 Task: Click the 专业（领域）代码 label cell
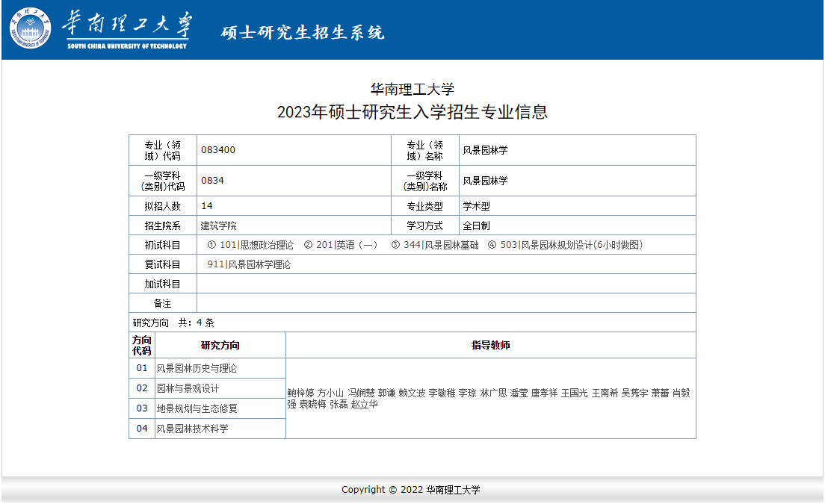(x=163, y=150)
